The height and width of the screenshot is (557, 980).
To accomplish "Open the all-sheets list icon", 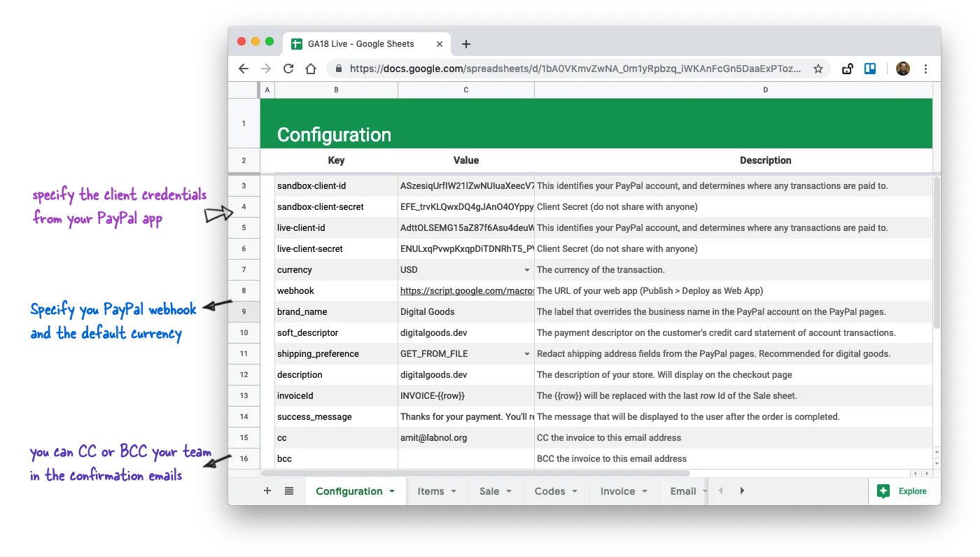I will pyautogui.click(x=289, y=491).
